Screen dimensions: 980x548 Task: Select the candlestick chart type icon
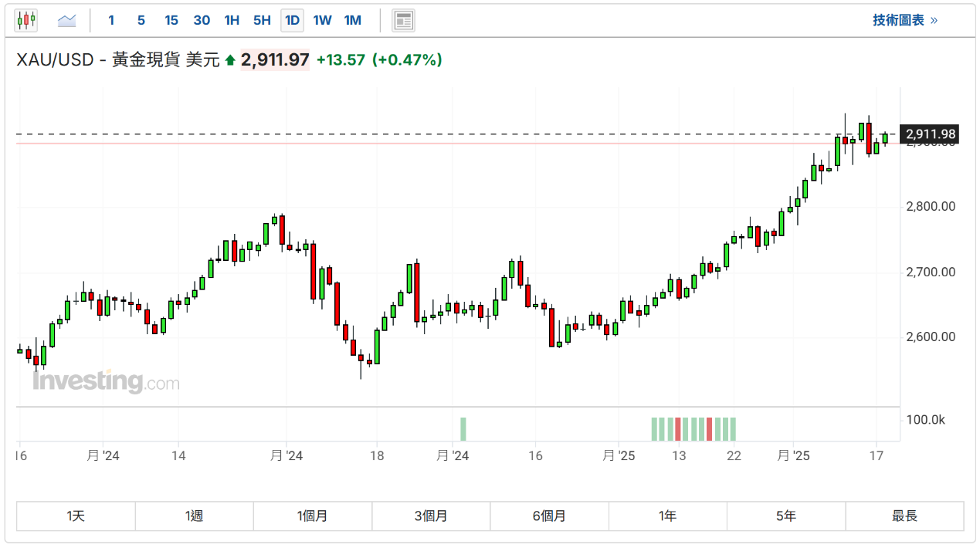pyautogui.click(x=26, y=20)
